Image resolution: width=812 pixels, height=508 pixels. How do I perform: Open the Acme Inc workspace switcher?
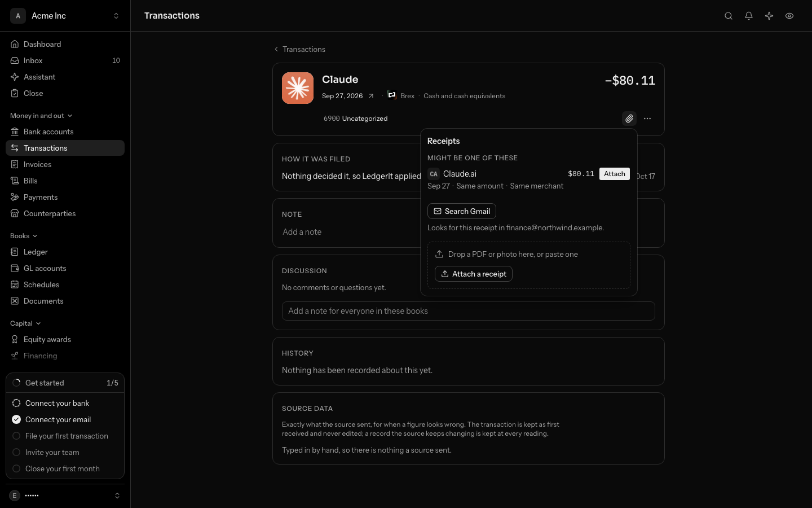tap(65, 16)
